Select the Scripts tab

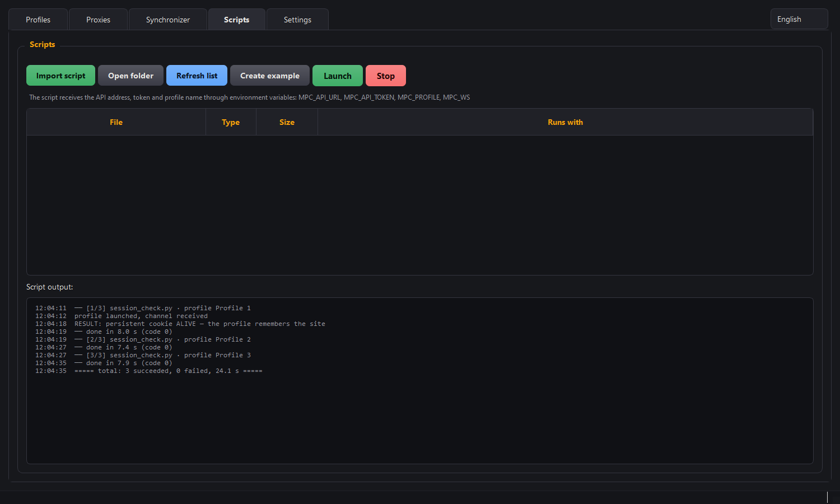point(236,20)
